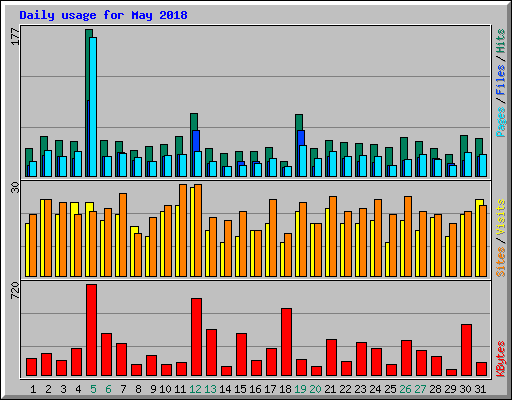Click the green hits bar for day 26
This screenshot has height=400, width=512.
404,148
